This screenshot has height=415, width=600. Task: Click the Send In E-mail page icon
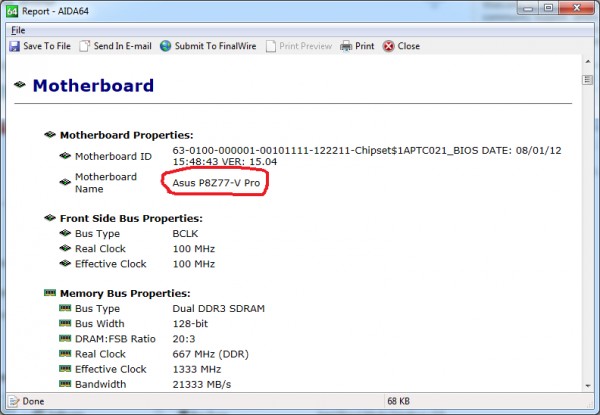click(84, 46)
